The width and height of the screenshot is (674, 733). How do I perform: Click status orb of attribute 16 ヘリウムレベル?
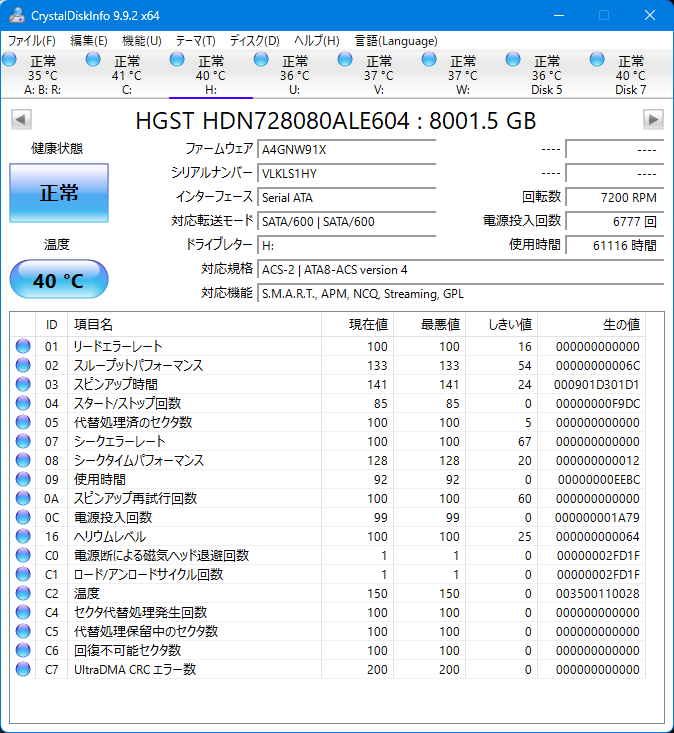[x=23, y=536]
